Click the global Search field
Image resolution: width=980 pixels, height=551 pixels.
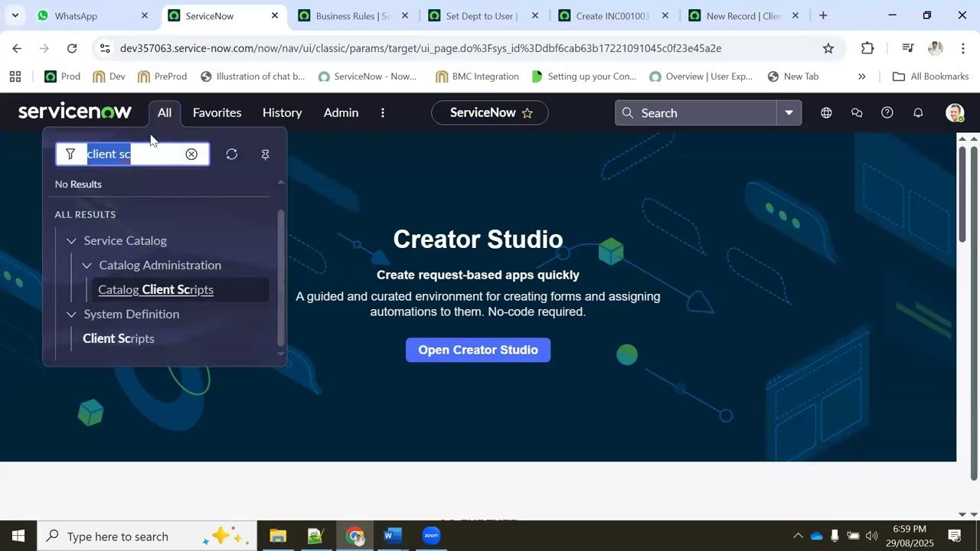point(697,112)
